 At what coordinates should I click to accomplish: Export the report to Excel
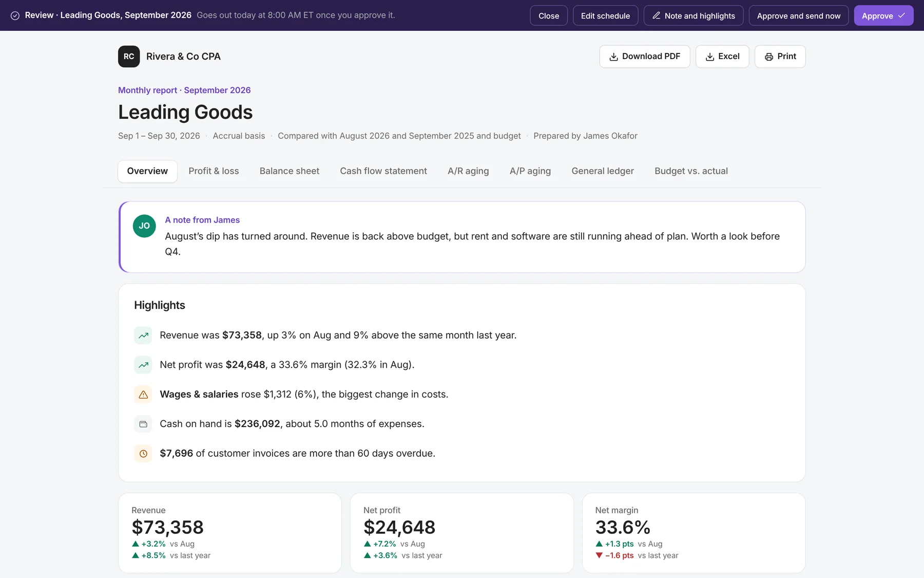click(x=722, y=57)
